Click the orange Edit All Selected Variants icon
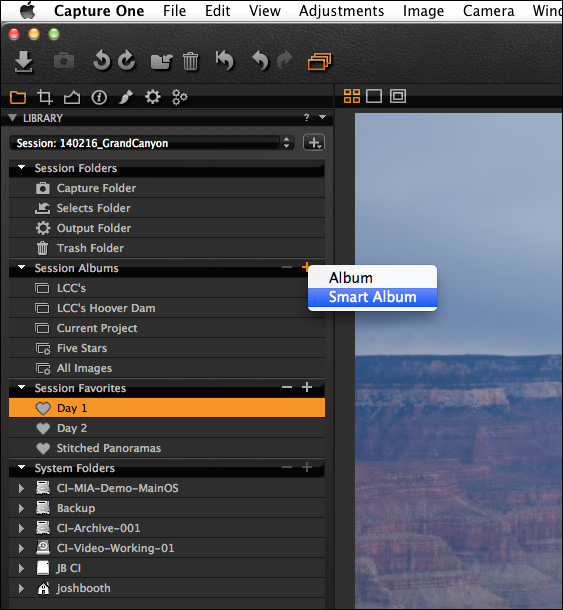The height and width of the screenshot is (610, 563). pos(319,62)
